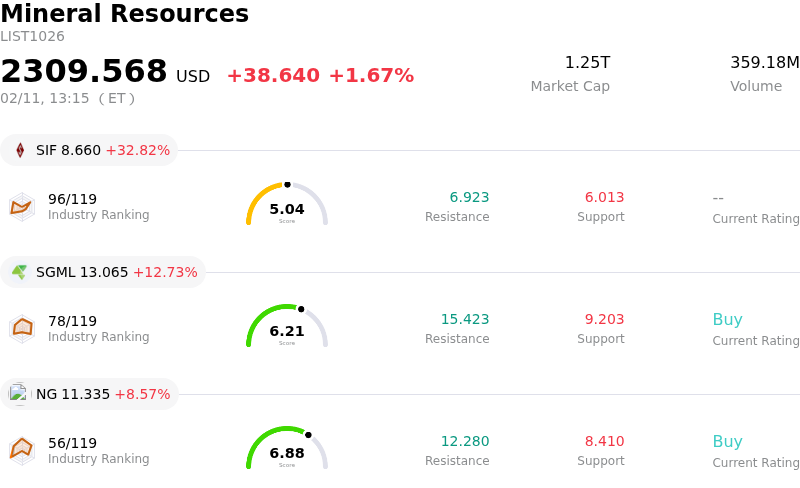Click the SIF 5.04 score gauge
The height and width of the screenshot is (488, 800).
(287, 205)
